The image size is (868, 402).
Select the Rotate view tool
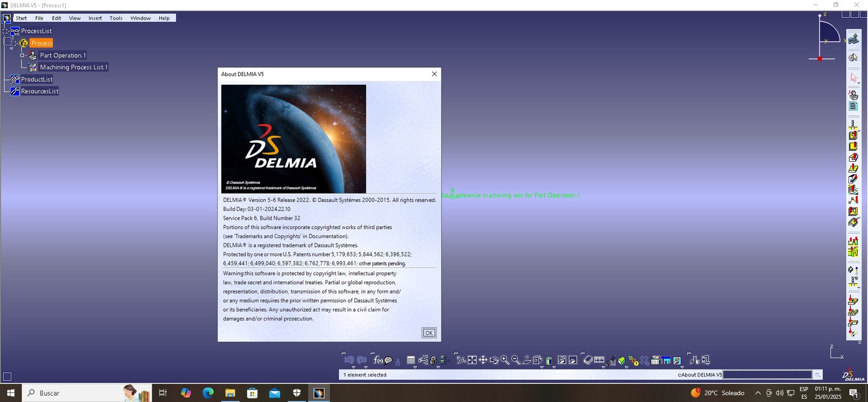point(494,360)
